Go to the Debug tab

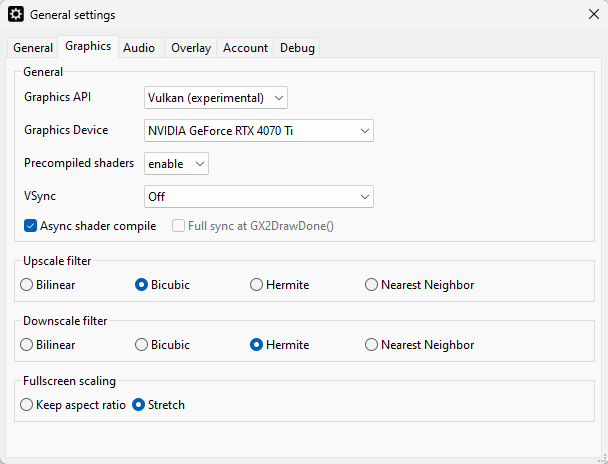click(297, 48)
